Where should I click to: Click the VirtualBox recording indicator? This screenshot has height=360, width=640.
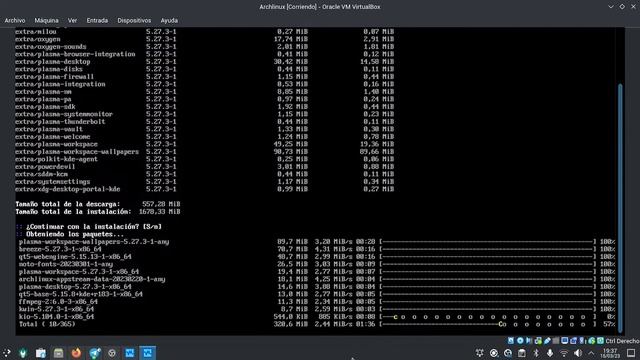click(x=573, y=340)
